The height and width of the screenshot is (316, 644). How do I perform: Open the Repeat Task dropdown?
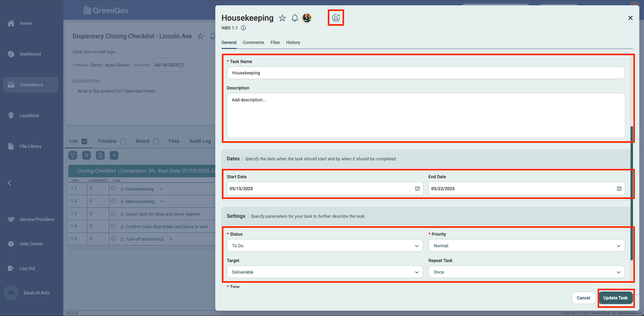tap(526, 272)
